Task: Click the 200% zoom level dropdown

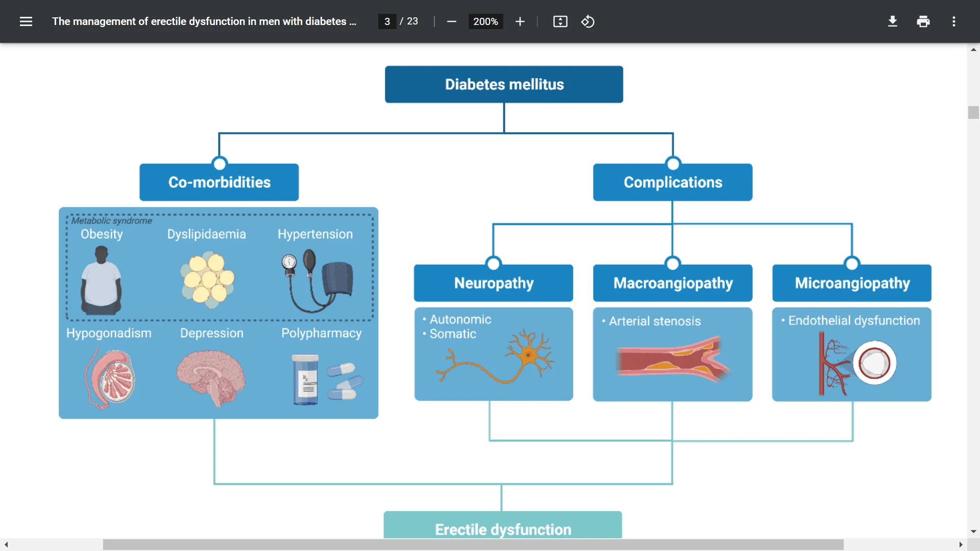Action: click(484, 21)
